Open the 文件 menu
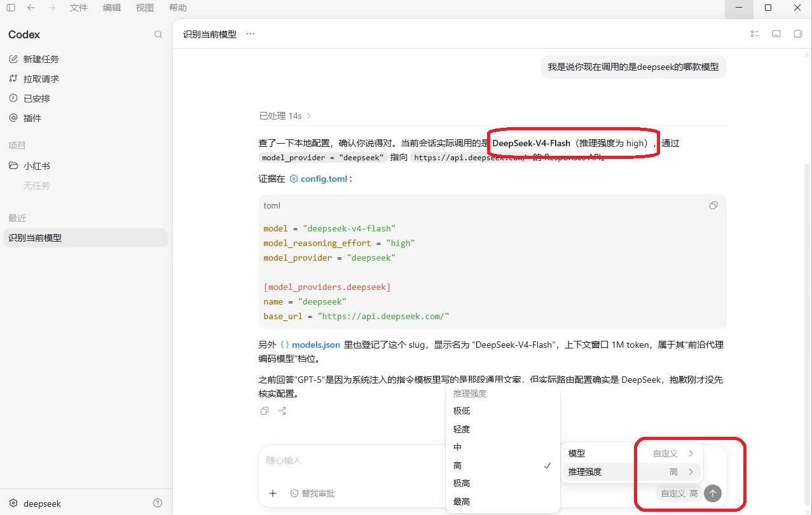The image size is (812, 515). click(79, 8)
